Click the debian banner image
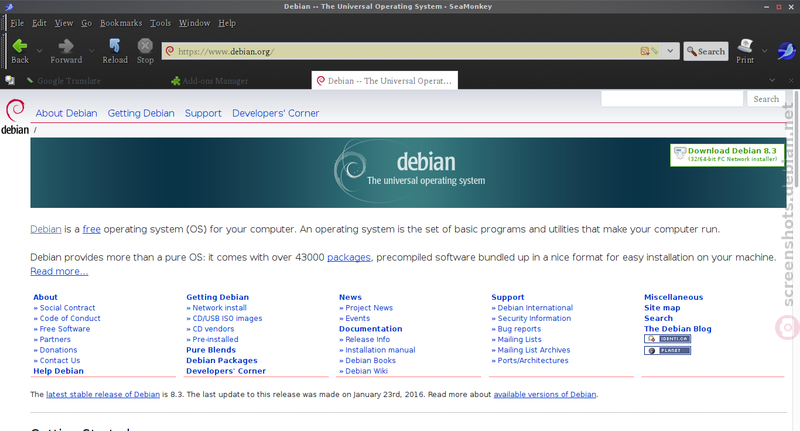This screenshot has height=431, width=800. tap(408, 172)
